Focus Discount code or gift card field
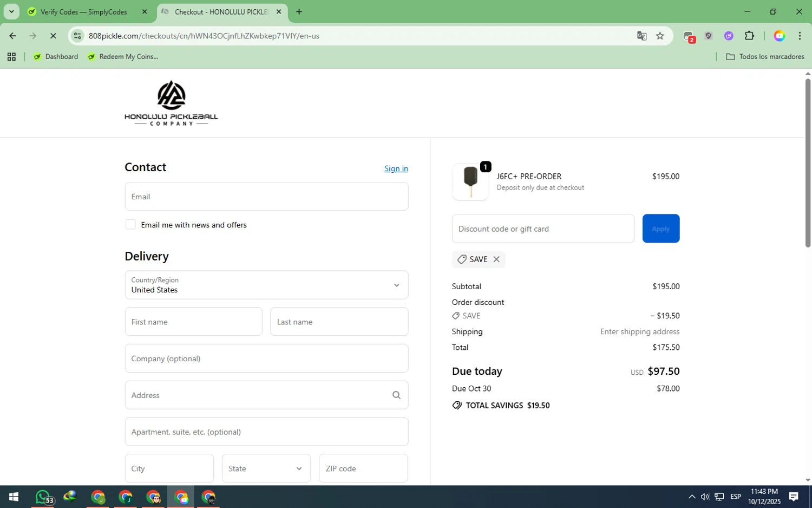This screenshot has width=812, height=508. pyautogui.click(x=543, y=229)
